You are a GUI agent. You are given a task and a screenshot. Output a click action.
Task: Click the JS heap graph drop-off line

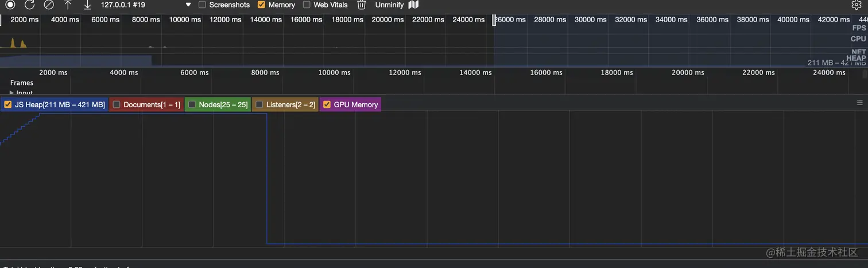tap(267, 178)
